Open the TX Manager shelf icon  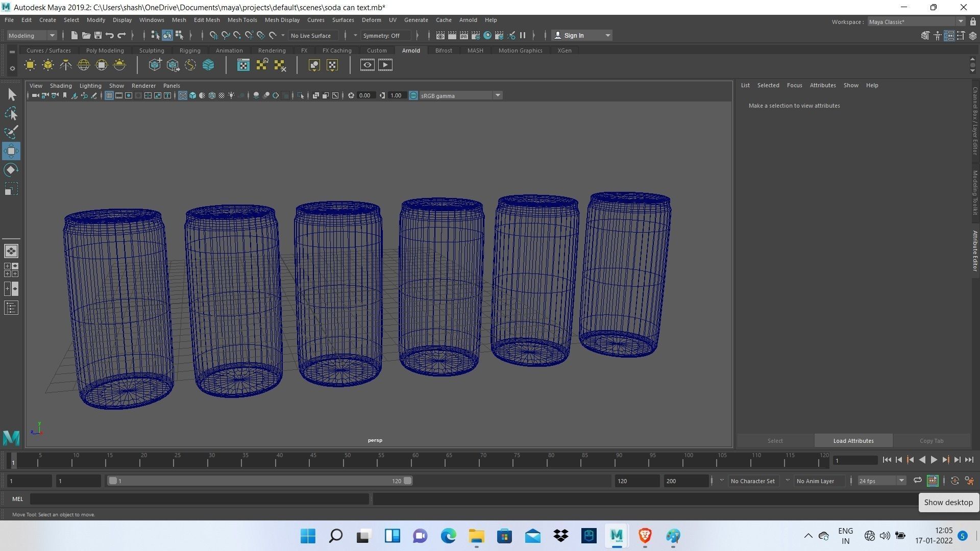pyautogui.click(x=243, y=65)
